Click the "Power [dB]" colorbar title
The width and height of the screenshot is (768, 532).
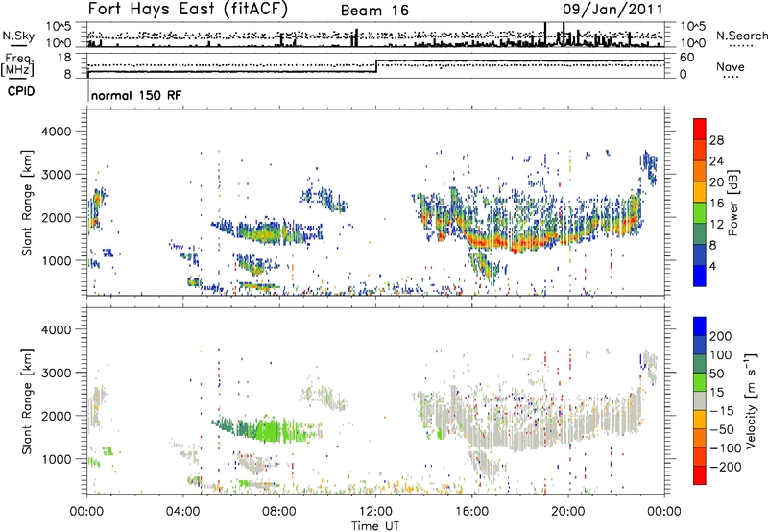pyautogui.click(x=732, y=203)
